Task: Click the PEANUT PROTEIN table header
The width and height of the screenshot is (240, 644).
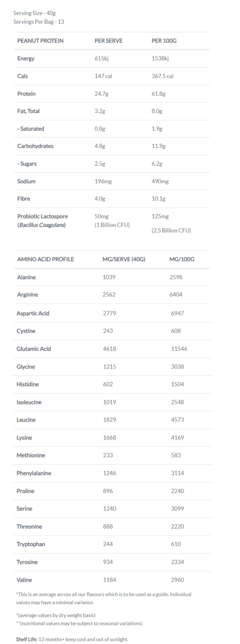Action: click(x=40, y=41)
